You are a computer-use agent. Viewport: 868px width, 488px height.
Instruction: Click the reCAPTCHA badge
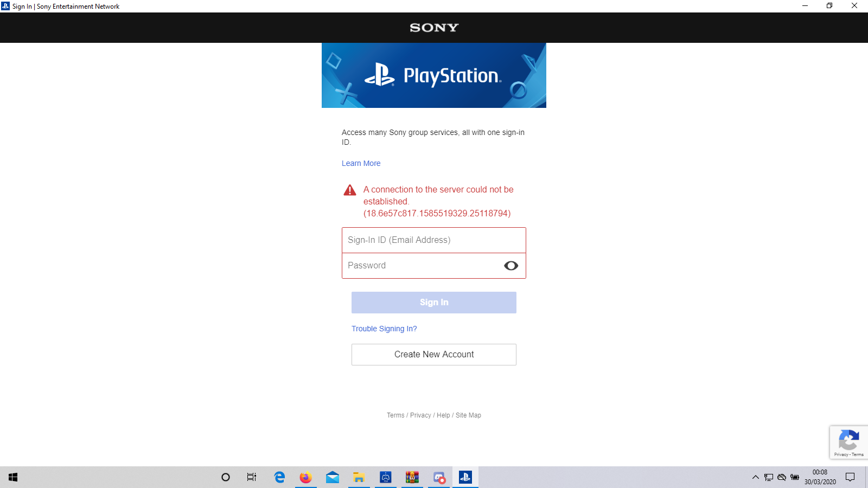tap(849, 442)
